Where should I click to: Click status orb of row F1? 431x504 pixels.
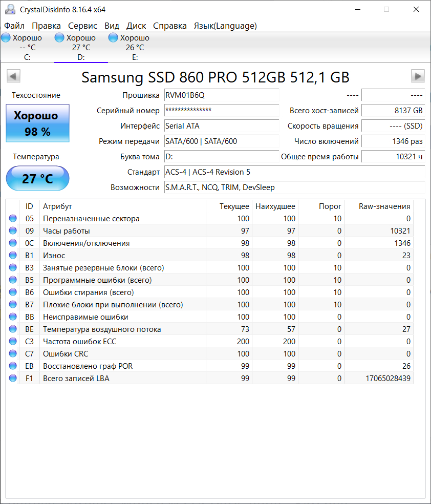[13, 378]
